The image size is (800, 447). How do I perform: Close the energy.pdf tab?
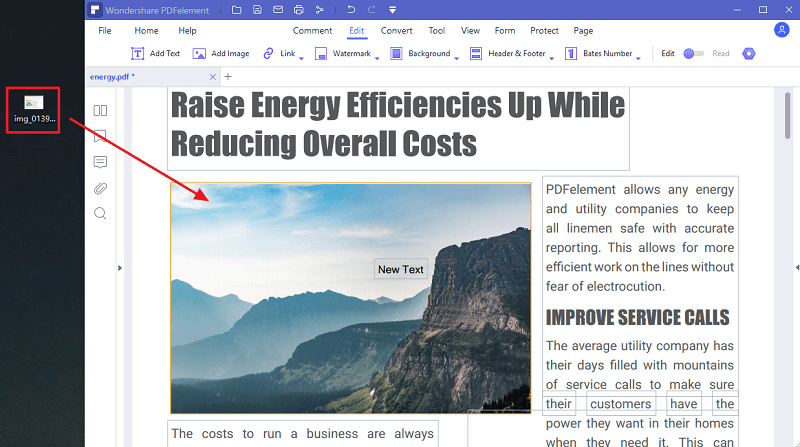click(213, 77)
